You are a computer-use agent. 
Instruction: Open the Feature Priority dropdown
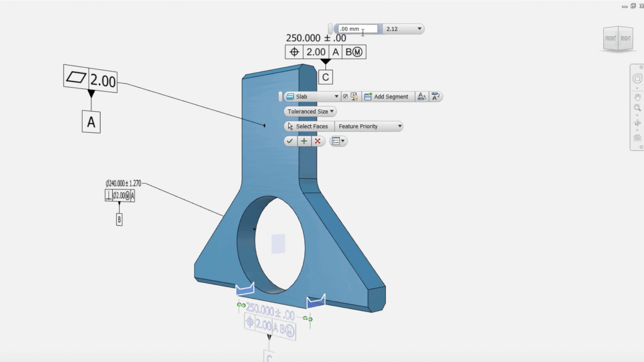(x=369, y=126)
